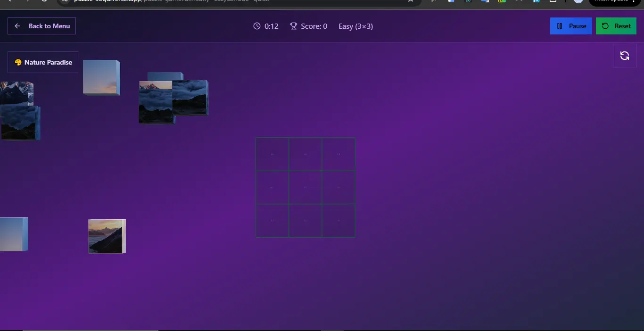
Task: Select the snowy mountain piece at left edge
Action: click(17, 93)
